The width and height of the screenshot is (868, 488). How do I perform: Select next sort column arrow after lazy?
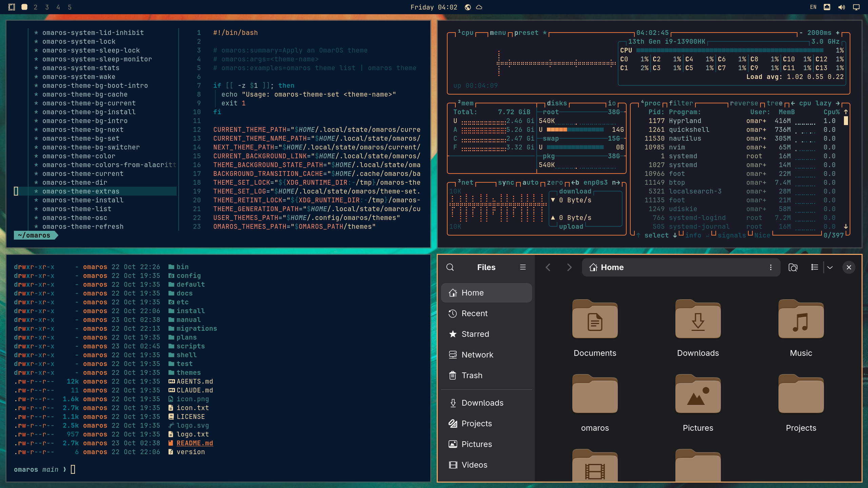pyautogui.click(x=838, y=103)
